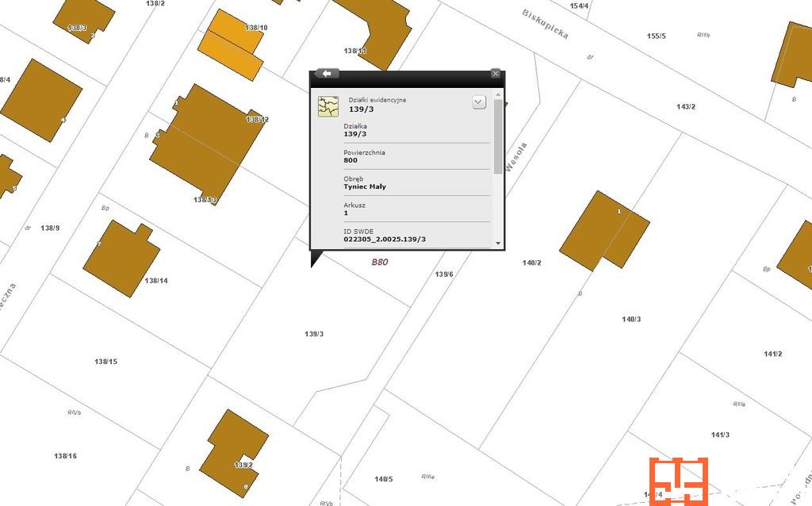Click the popup scrollbar's up arrow
Screen dimensions: 812x506
(x=498, y=95)
